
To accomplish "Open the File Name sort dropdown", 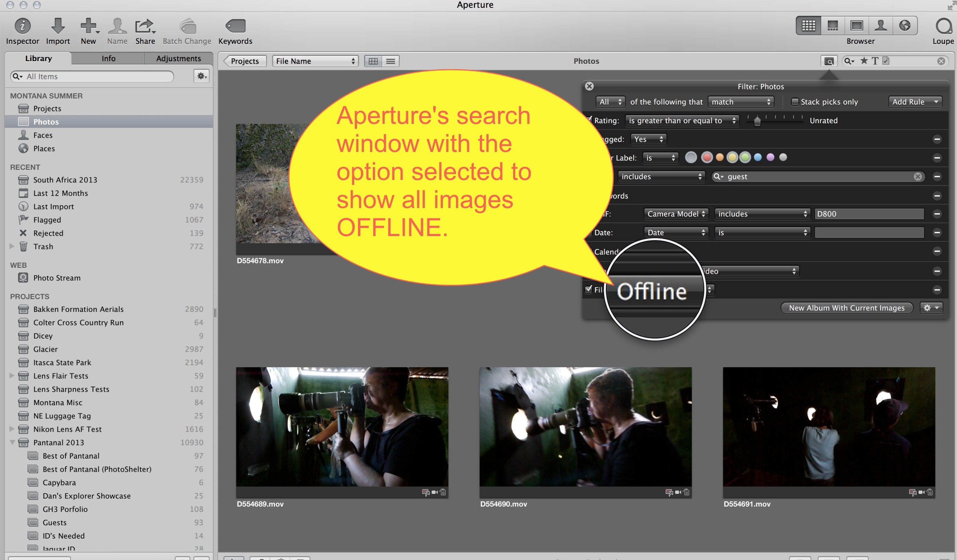I will (315, 61).
